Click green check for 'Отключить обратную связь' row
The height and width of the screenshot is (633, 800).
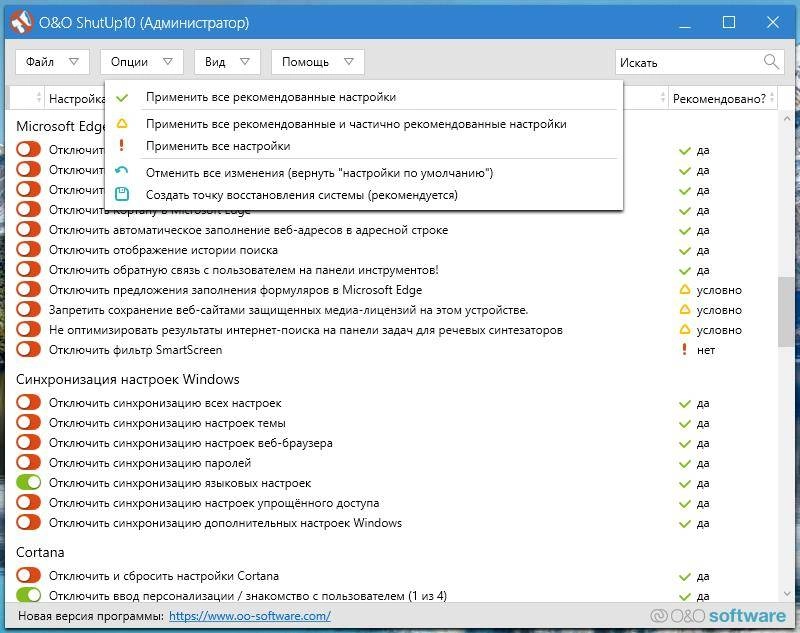[x=685, y=270]
